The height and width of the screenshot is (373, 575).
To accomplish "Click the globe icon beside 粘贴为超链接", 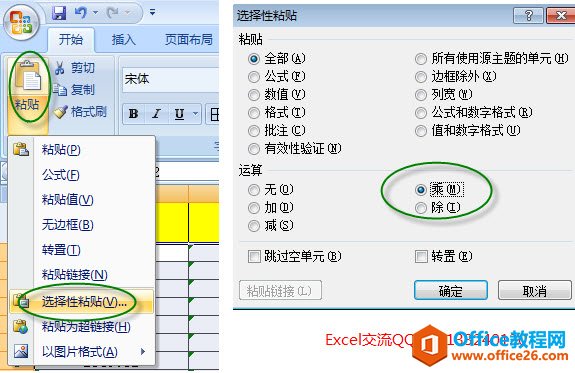I will pos(21,326).
